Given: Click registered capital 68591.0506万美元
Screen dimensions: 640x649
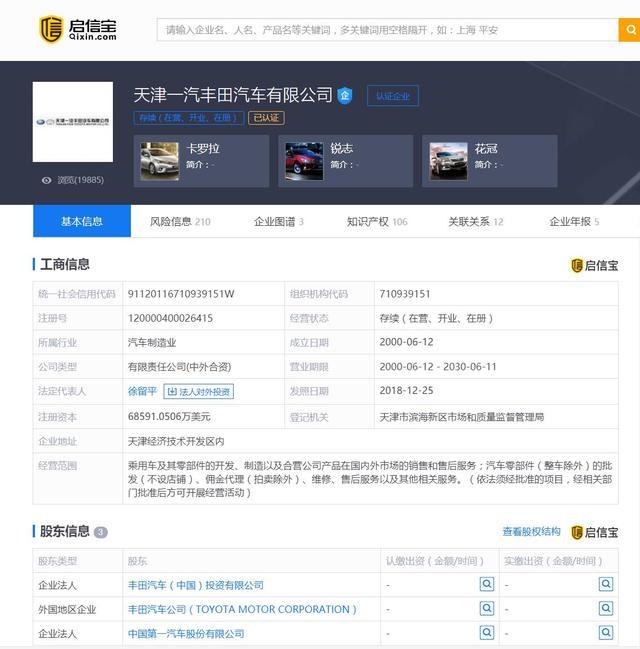Looking at the screenshot, I should click(x=169, y=416).
